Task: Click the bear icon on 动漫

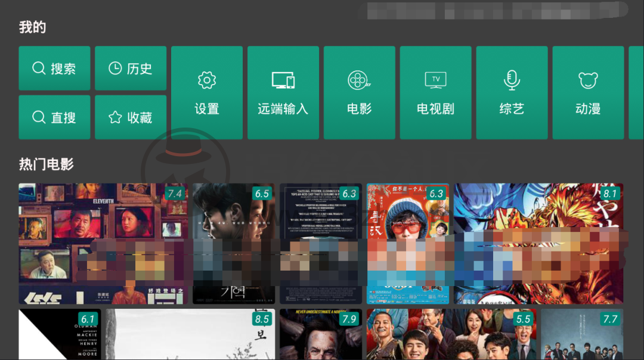Action: pyautogui.click(x=588, y=80)
